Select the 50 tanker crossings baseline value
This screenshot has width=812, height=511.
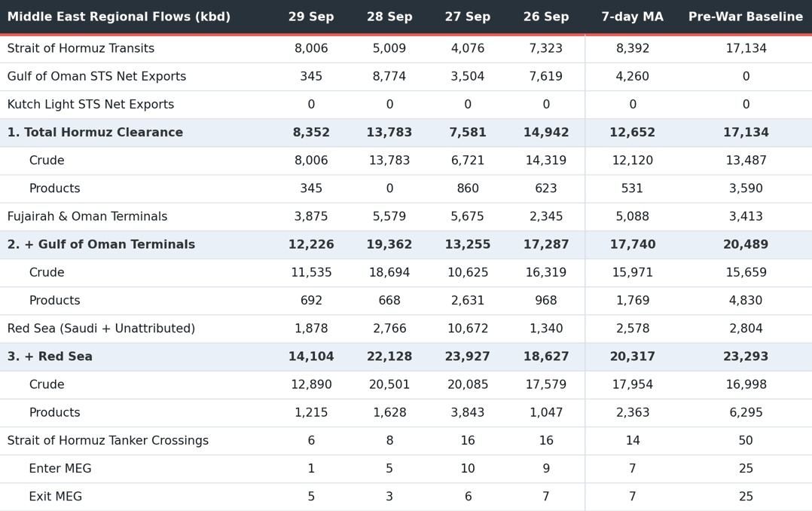click(x=746, y=440)
